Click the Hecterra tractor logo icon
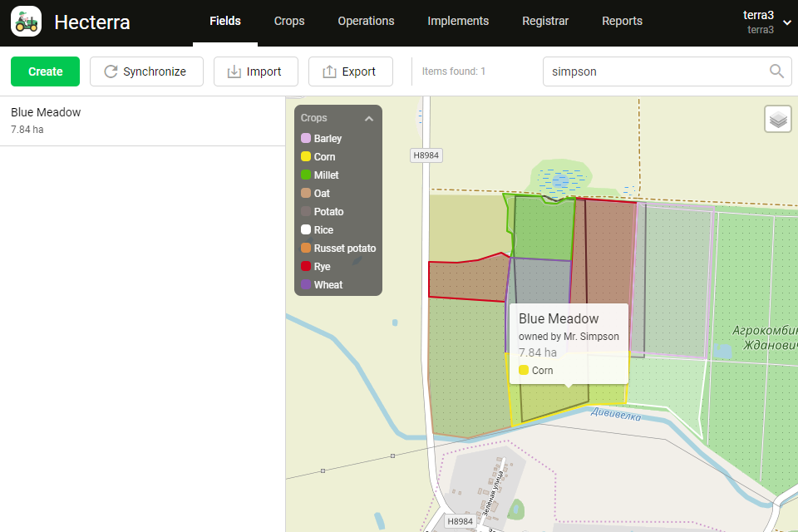 (27, 22)
